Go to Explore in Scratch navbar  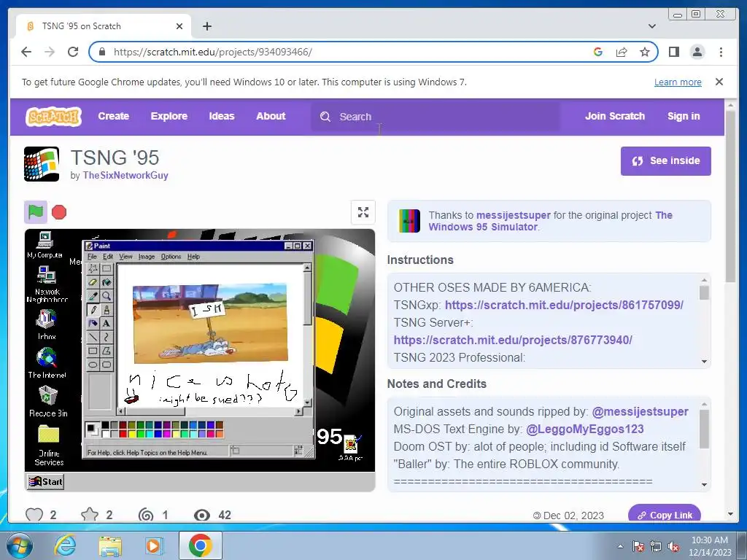(169, 116)
